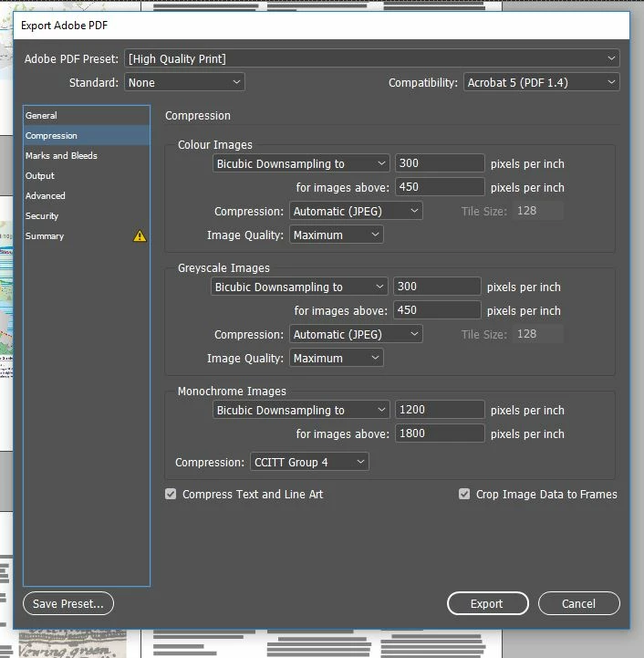Open Monochrome Compression dropdown showing CCITT Group 4
The width and height of the screenshot is (644, 658).
[x=309, y=462]
